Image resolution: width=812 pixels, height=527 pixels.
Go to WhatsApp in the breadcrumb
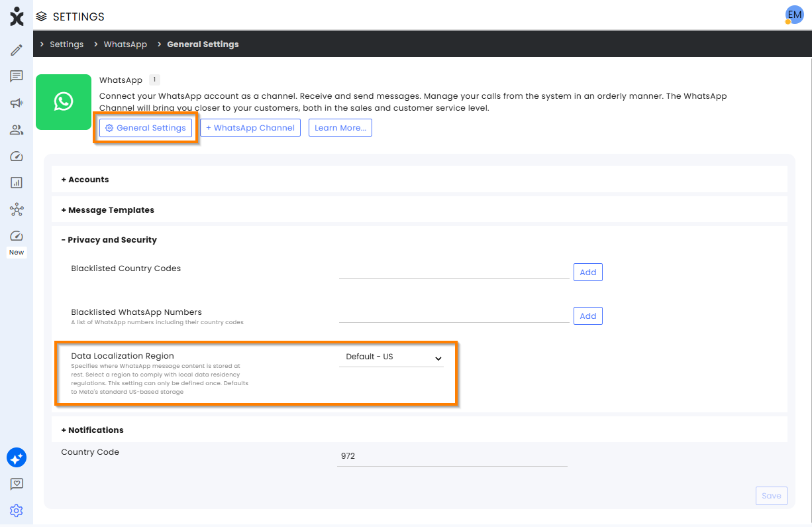125,44
